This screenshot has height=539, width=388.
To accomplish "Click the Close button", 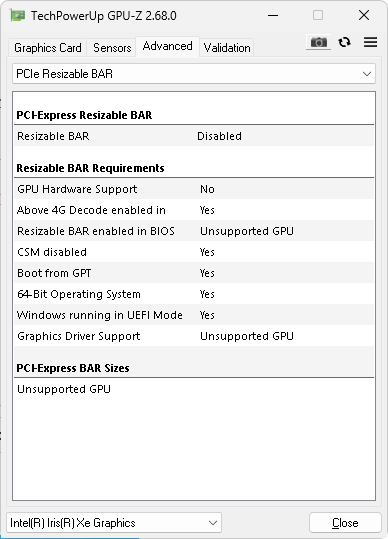I will click(x=345, y=523).
